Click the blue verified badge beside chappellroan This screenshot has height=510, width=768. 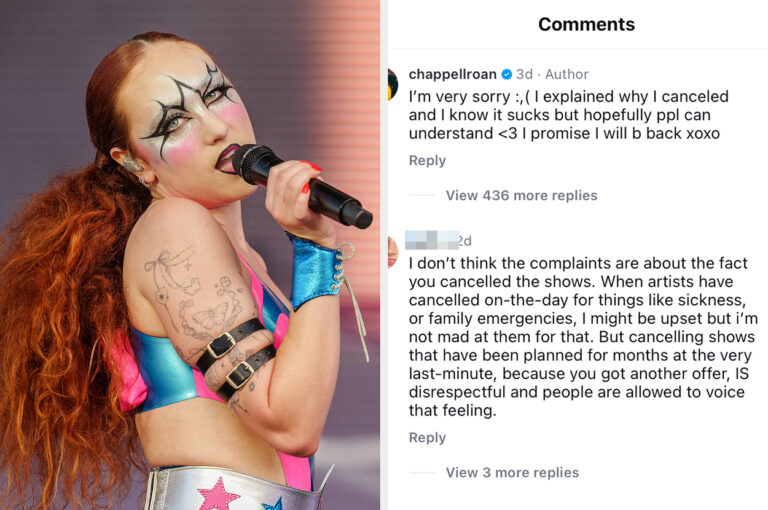(x=507, y=74)
